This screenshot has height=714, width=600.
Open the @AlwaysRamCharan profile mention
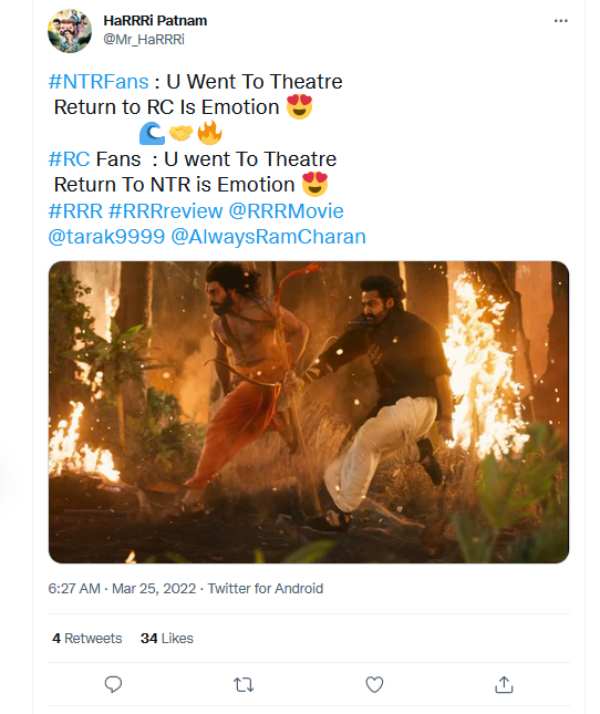[x=269, y=237]
